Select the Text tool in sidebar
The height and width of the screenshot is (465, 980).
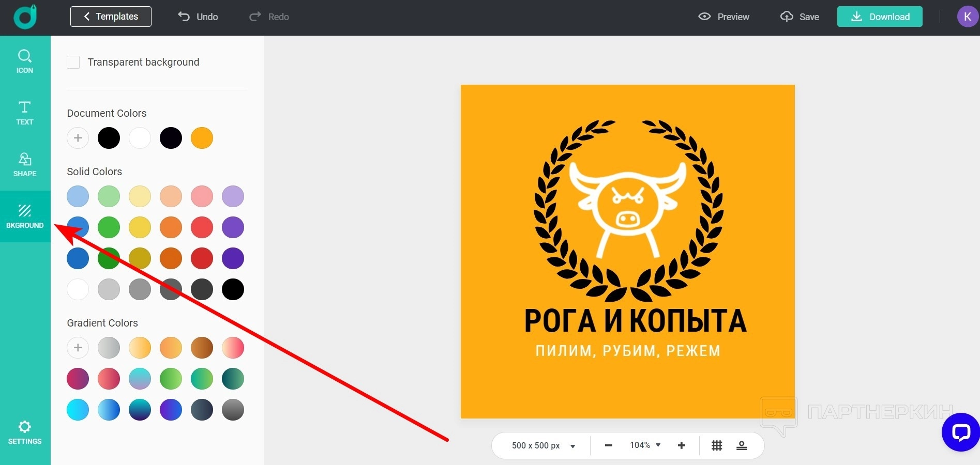click(25, 113)
